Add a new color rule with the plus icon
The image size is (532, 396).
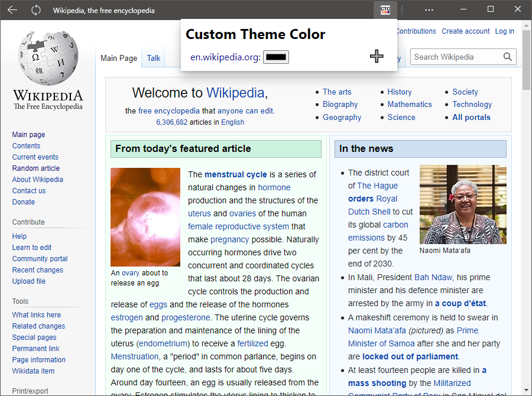tap(377, 56)
